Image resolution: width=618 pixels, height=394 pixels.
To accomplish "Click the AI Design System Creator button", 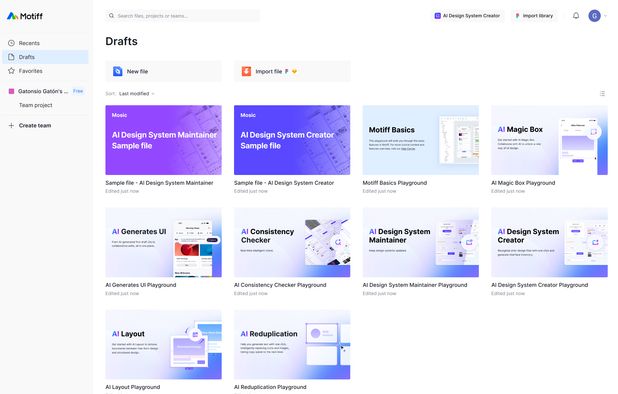I will 467,16.
